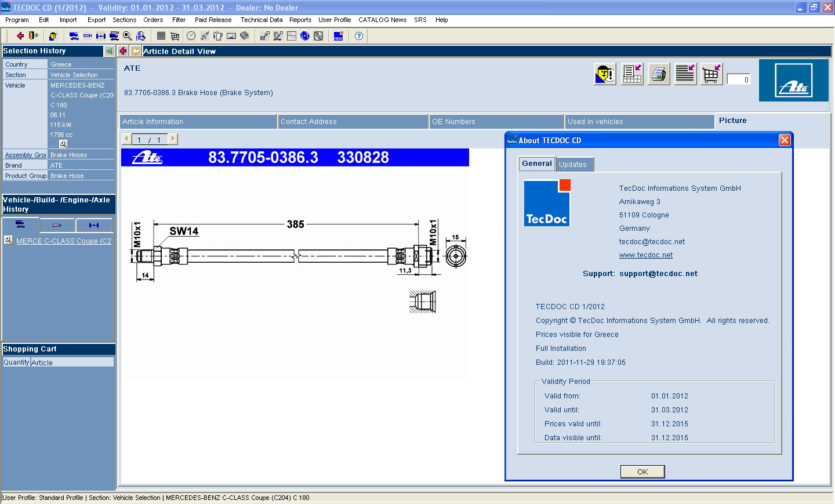Switch to the Updates tab

573,165
